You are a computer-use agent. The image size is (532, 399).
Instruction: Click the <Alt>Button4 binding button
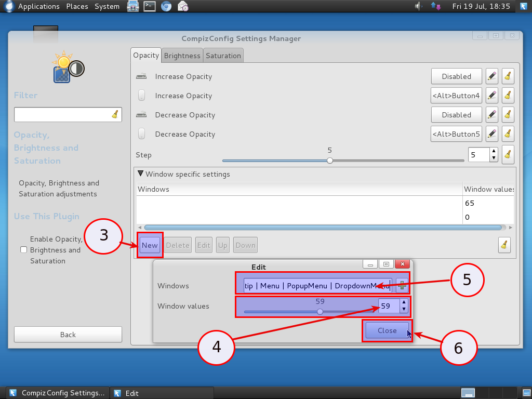click(x=456, y=96)
